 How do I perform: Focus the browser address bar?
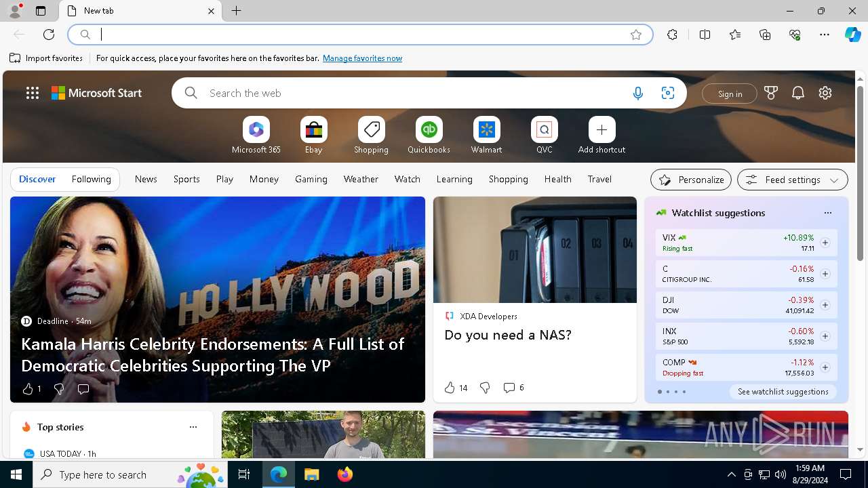point(359,35)
